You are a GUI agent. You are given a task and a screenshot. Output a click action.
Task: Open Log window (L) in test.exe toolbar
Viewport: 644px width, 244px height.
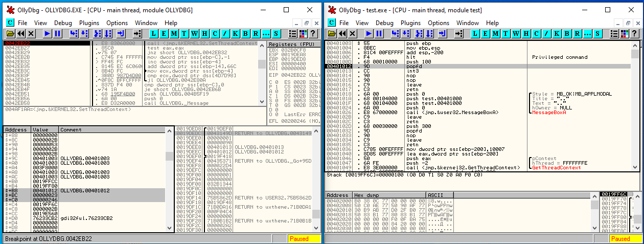[x=475, y=33]
